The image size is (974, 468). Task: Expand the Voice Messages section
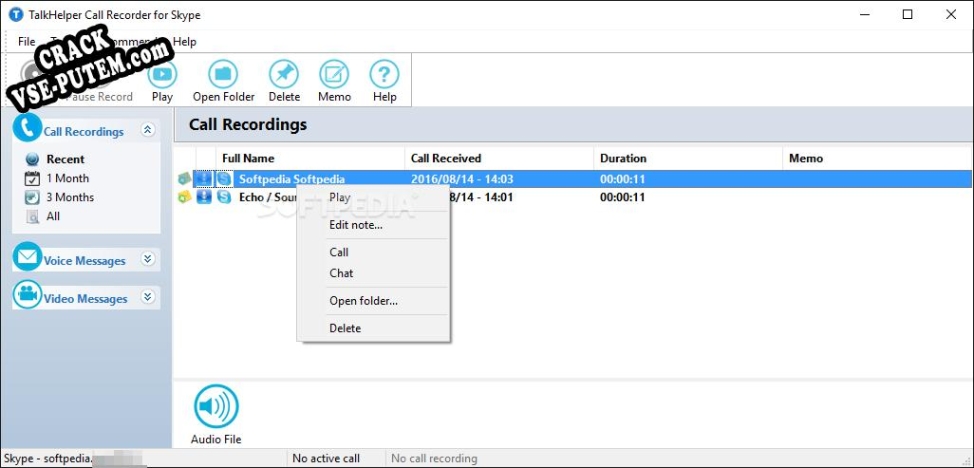click(x=148, y=259)
